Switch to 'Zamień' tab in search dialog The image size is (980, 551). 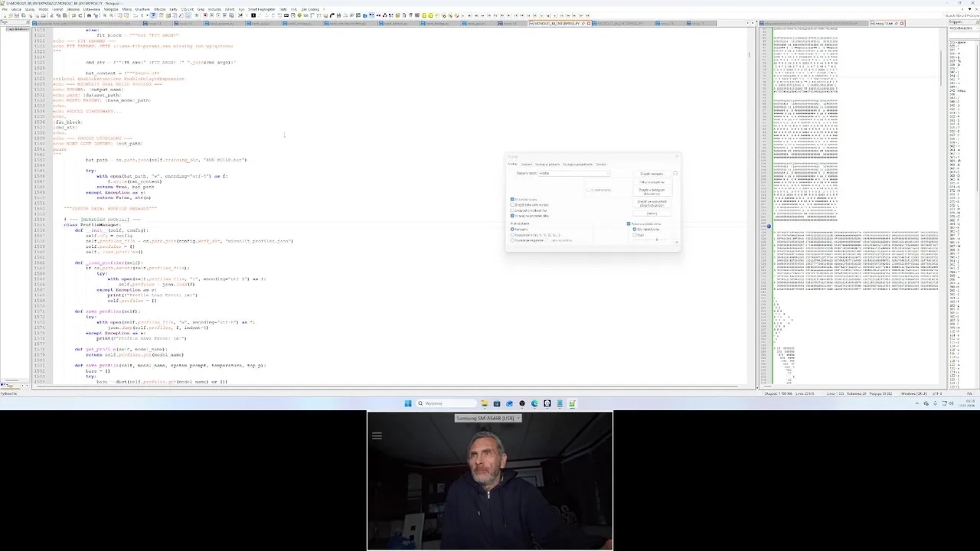click(527, 165)
